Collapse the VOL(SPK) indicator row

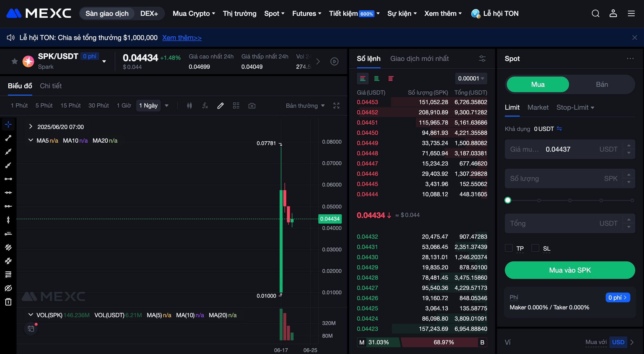tap(31, 315)
